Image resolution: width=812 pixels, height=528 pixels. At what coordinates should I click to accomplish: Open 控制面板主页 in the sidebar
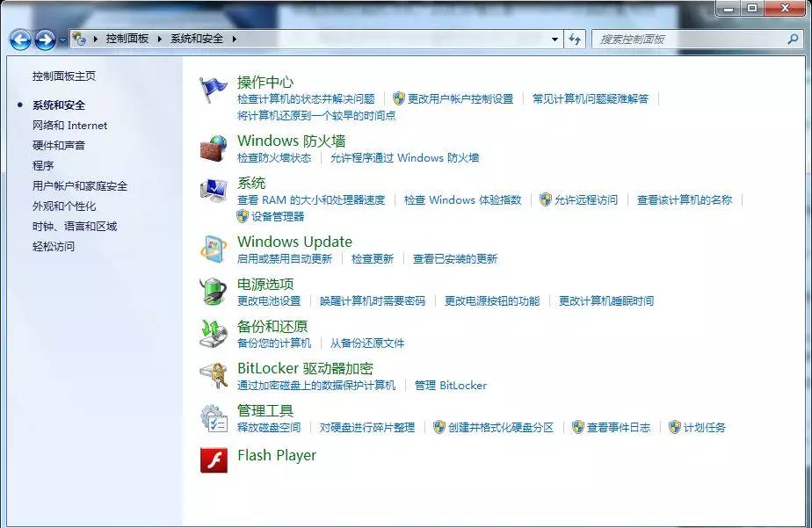(64, 76)
